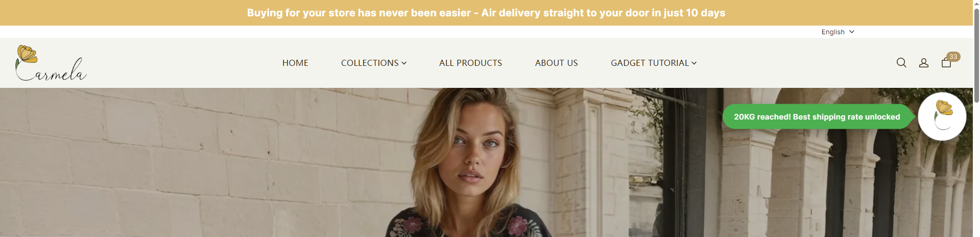Open the search magnifier icon

point(901,63)
